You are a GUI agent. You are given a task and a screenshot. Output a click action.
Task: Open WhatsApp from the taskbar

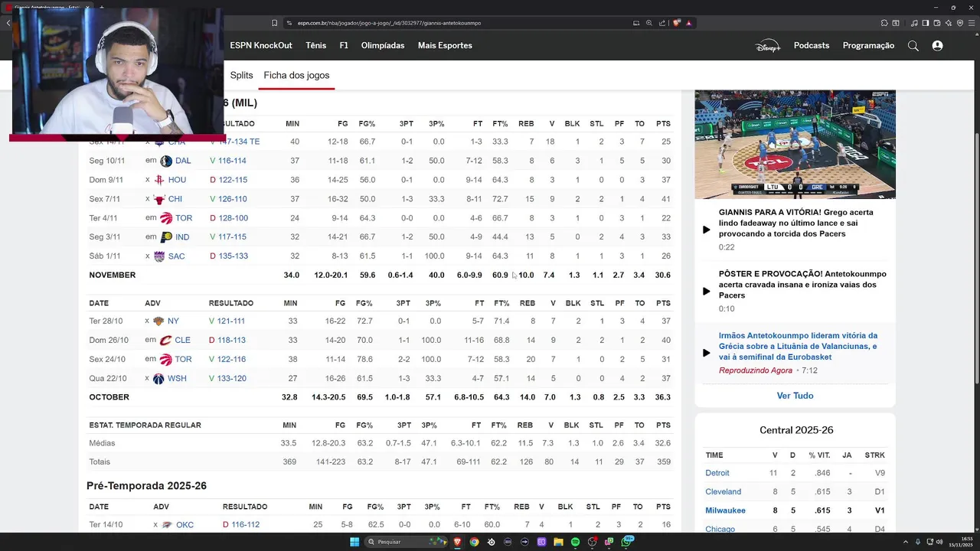tap(626, 541)
